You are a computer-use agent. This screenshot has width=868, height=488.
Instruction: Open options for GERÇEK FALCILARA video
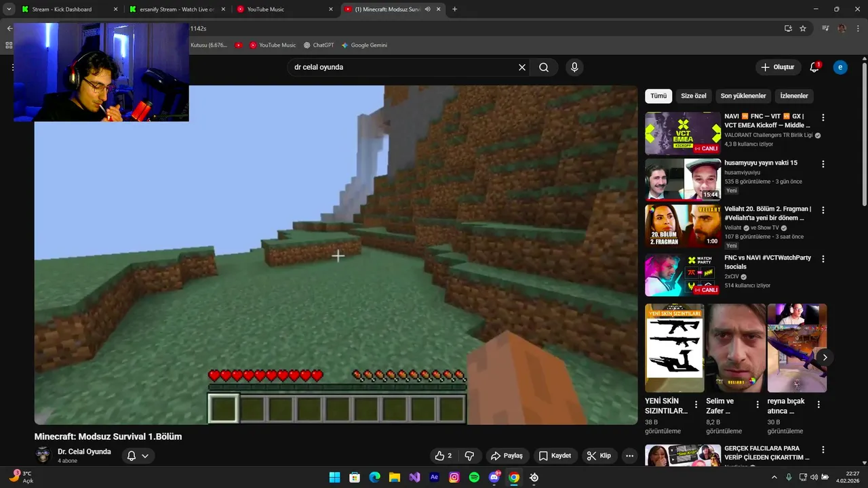tap(823, 450)
